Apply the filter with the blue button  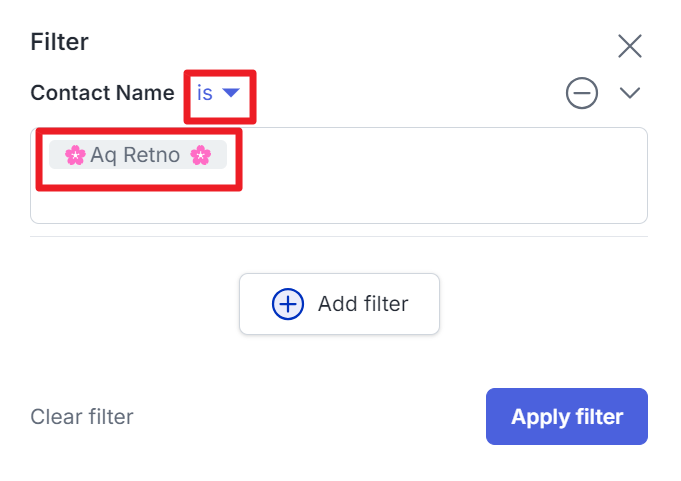point(567,416)
